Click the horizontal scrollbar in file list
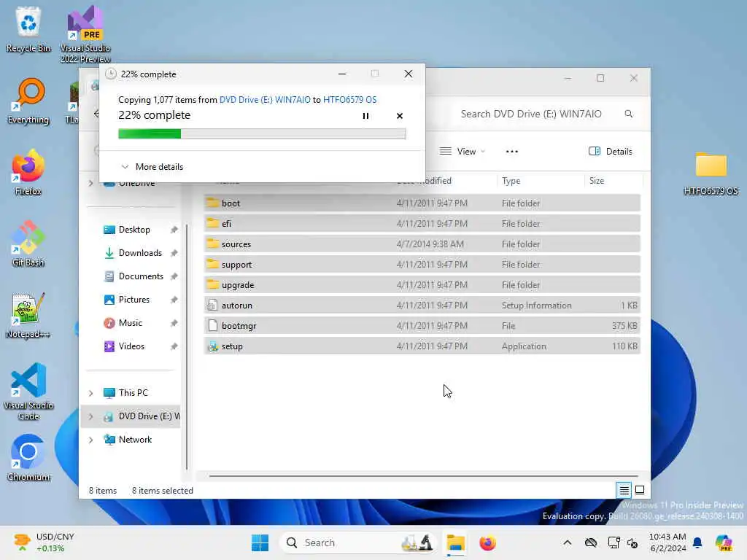 (423, 475)
